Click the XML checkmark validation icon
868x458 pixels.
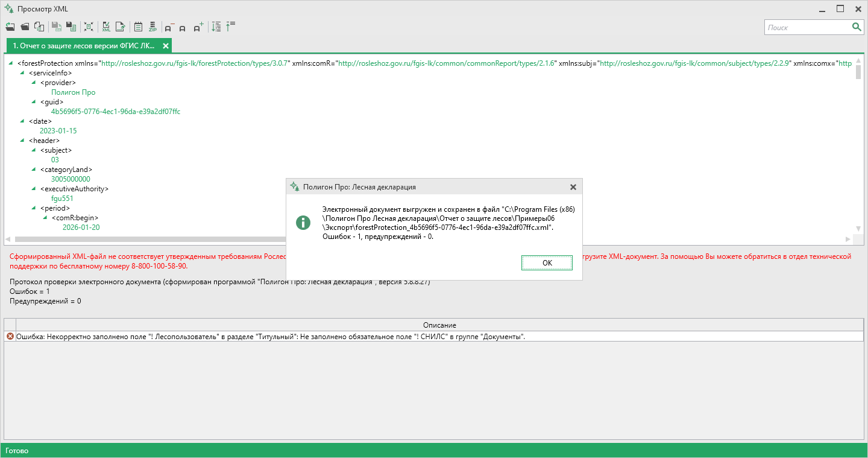(106, 27)
